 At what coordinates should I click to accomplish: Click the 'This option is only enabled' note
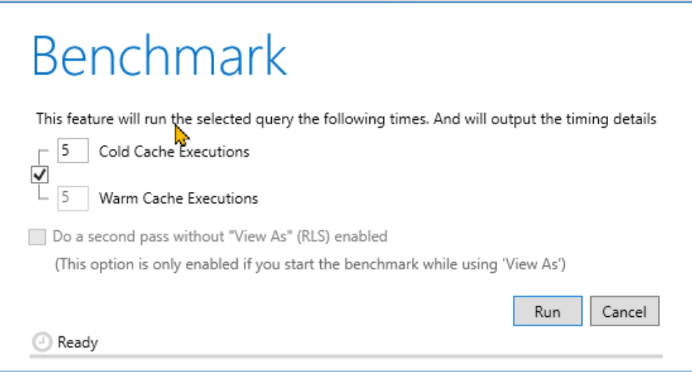click(310, 264)
